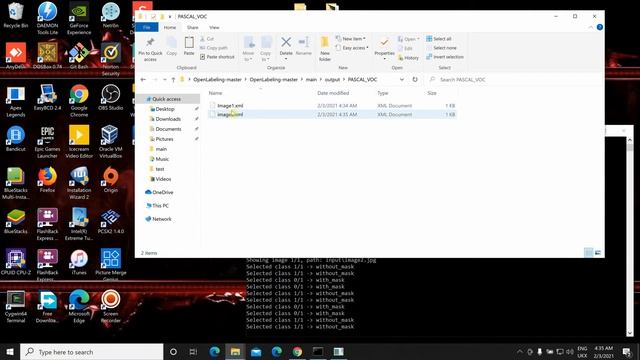Open Task View from taskbar

[x=193, y=352]
